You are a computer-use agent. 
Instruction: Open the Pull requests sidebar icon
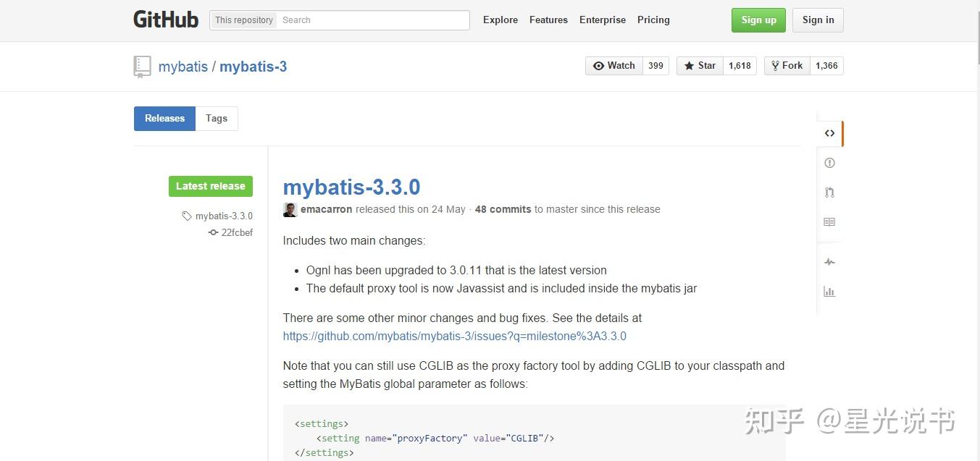click(829, 193)
